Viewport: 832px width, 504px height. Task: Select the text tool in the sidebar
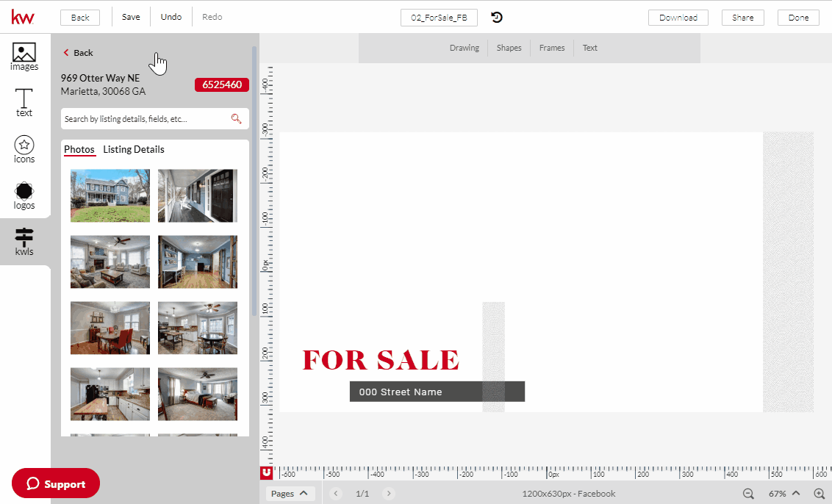click(x=24, y=103)
